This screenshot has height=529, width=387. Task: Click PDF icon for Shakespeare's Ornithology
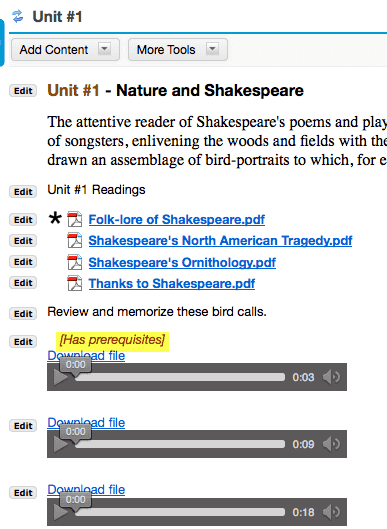point(75,262)
